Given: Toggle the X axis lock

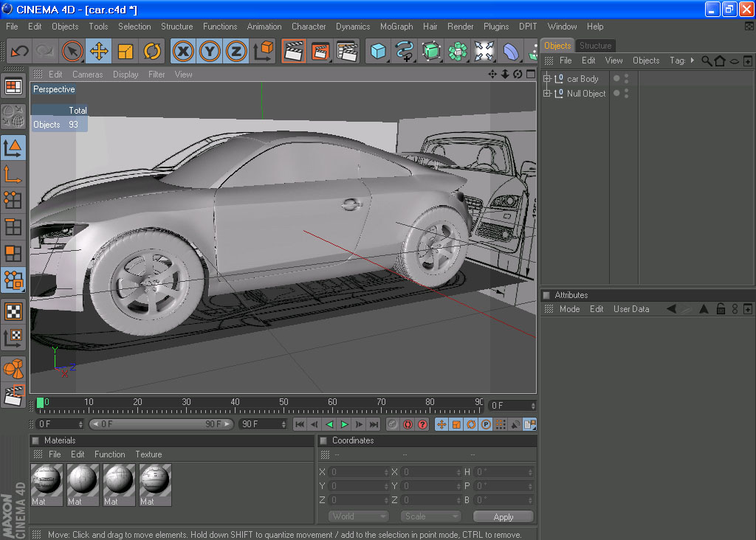Looking at the screenshot, I should 183,51.
